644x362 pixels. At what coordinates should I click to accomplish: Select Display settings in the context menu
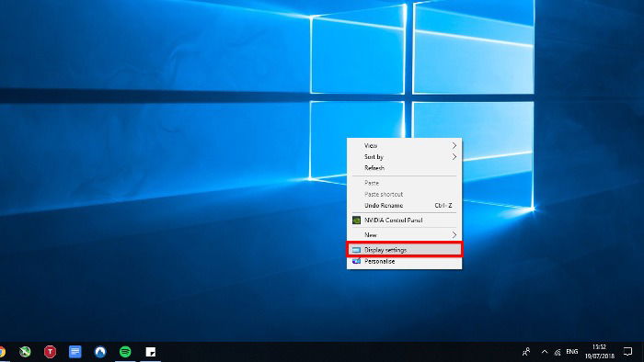pyautogui.click(x=405, y=250)
